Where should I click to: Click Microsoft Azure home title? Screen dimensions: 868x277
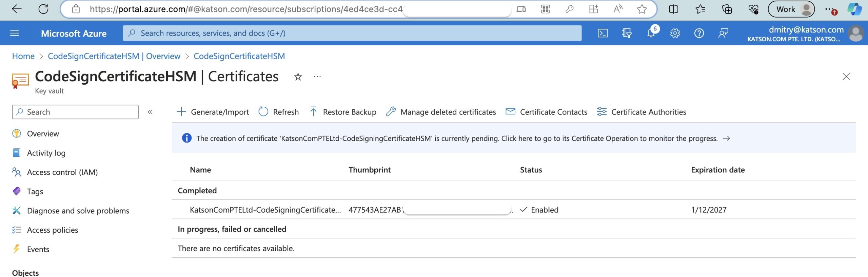pos(74,34)
